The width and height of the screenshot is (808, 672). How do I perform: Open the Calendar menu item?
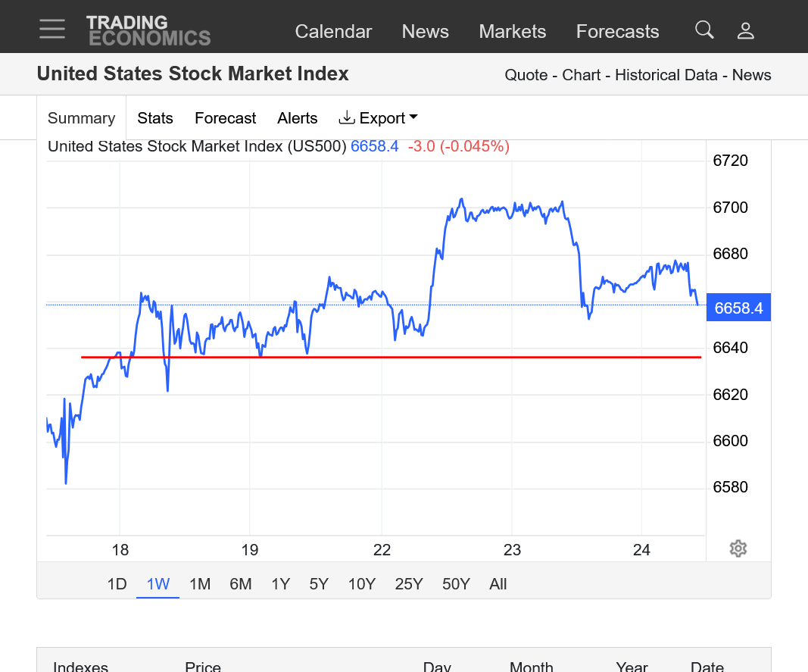click(x=333, y=32)
